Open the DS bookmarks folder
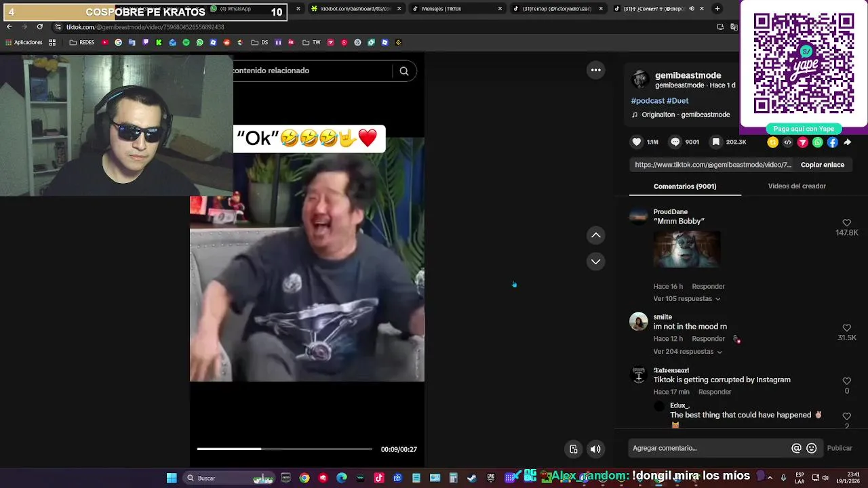The height and width of the screenshot is (488, 868). click(259, 42)
